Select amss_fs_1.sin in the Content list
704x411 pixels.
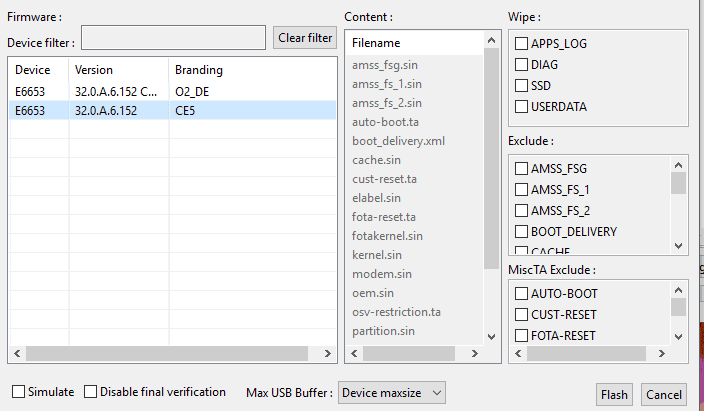(x=387, y=84)
